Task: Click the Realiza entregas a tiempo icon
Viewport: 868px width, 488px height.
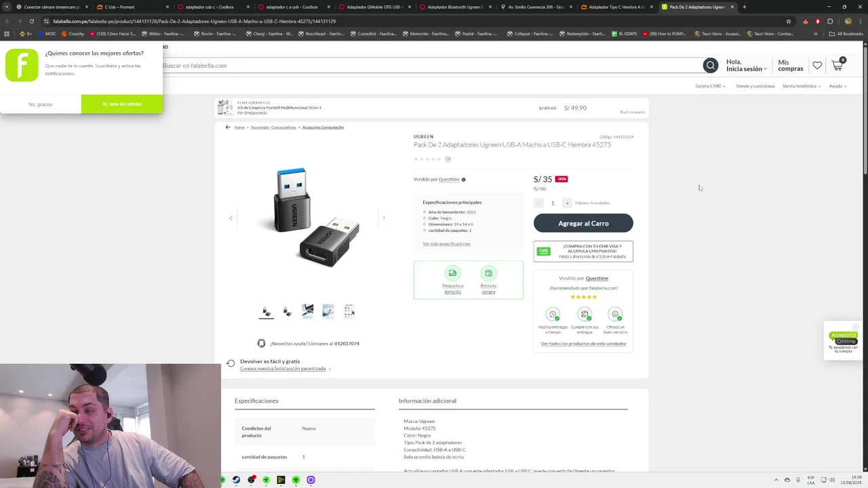Action: click(x=553, y=314)
